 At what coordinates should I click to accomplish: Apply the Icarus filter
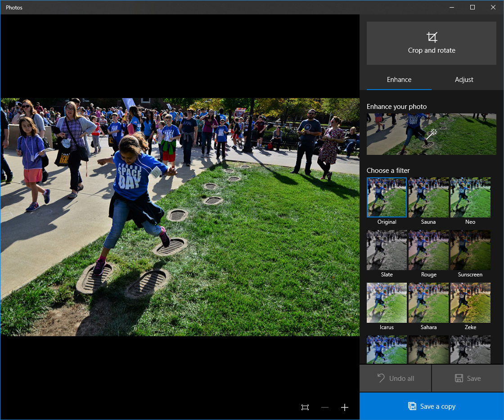(x=387, y=303)
